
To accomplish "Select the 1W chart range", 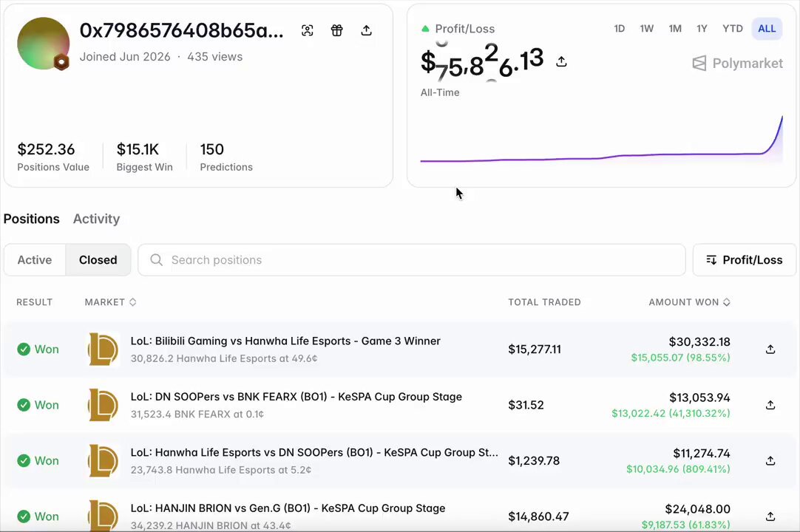I will point(646,29).
